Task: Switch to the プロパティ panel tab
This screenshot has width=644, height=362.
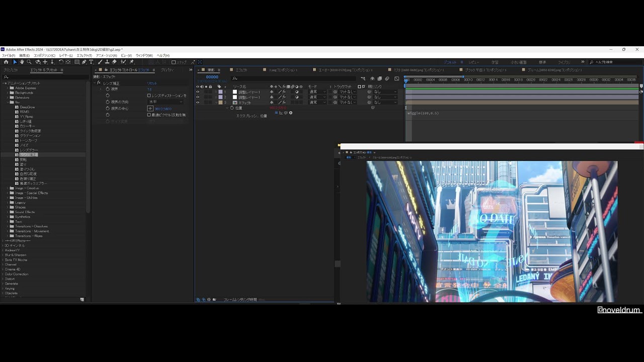Action: (x=167, y=70)
